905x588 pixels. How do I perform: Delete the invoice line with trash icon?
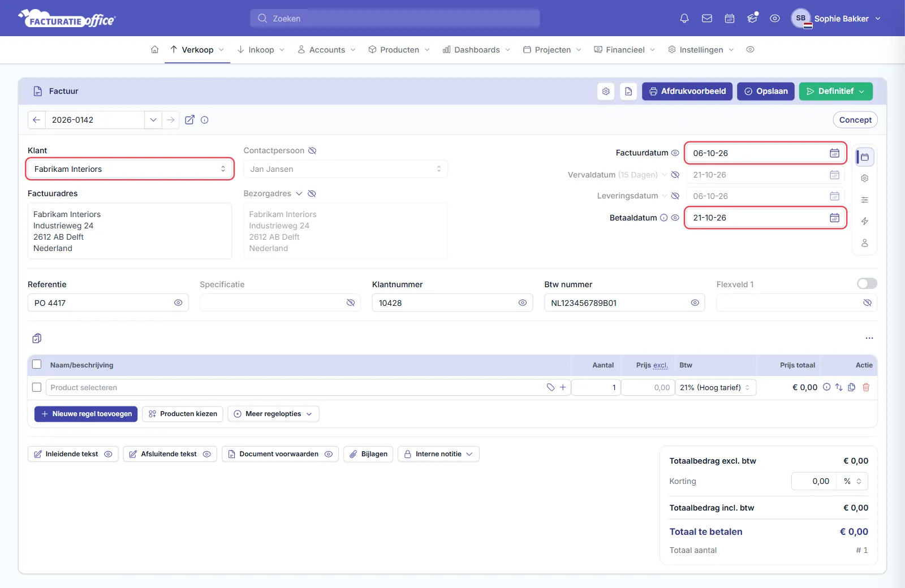tap(866, 387)
